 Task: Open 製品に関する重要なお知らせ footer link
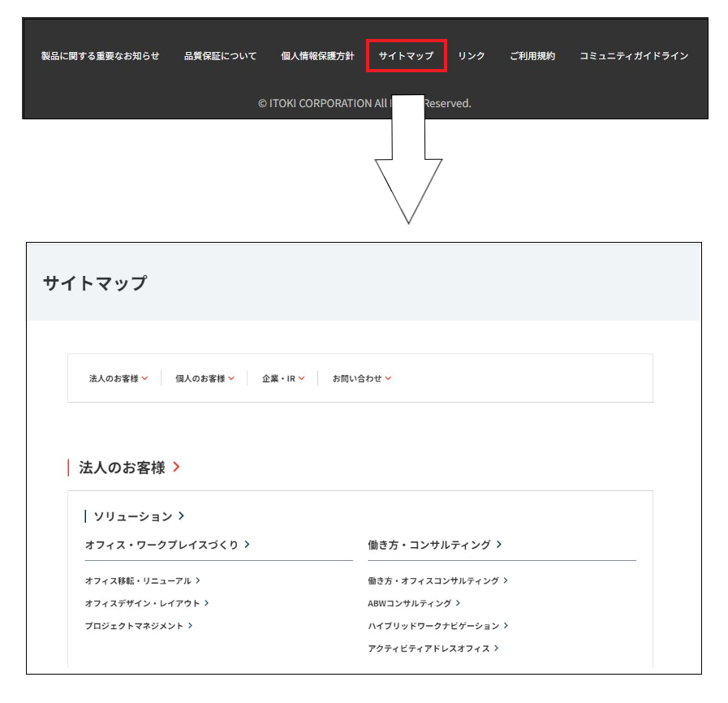point(100,56)
